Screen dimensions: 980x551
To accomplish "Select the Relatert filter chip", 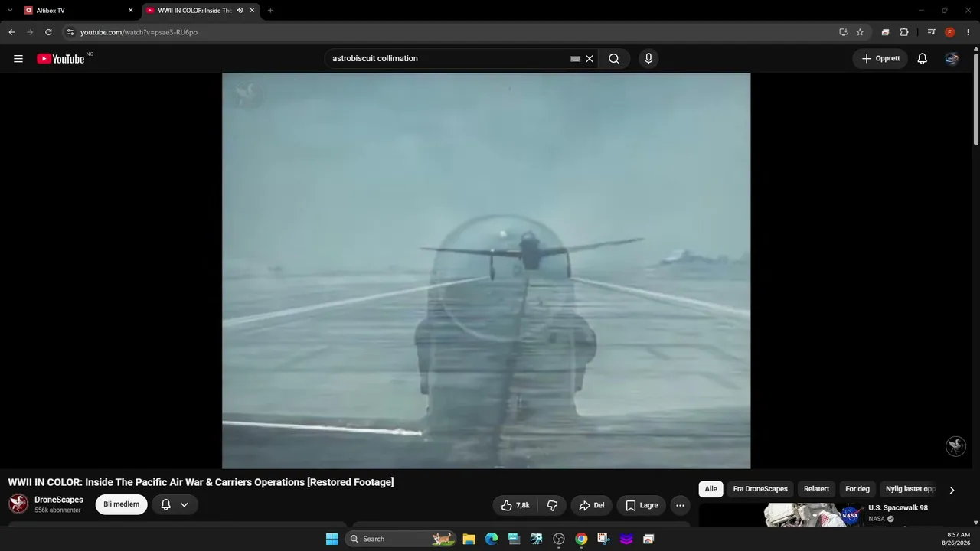I will tap(816, 489).
